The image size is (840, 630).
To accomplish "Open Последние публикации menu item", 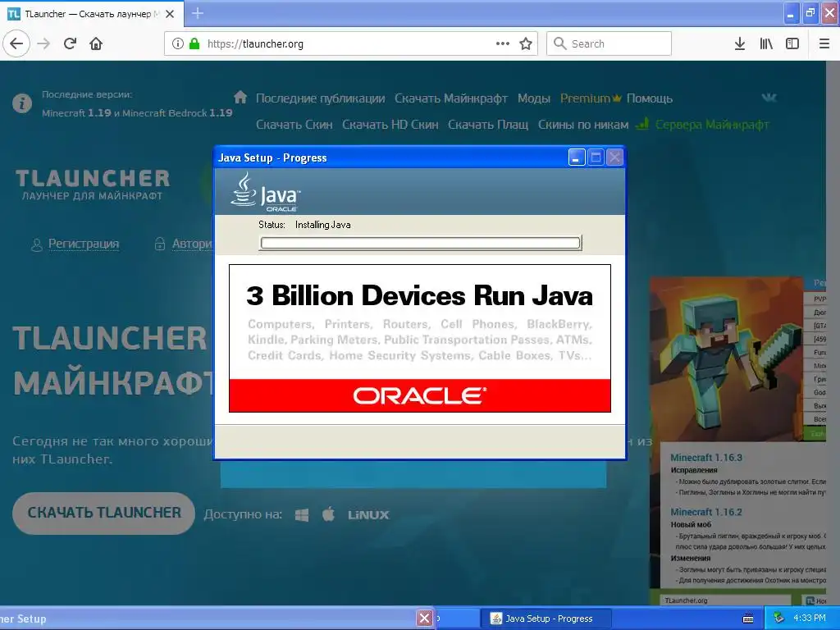I will [x=321, y=98].
